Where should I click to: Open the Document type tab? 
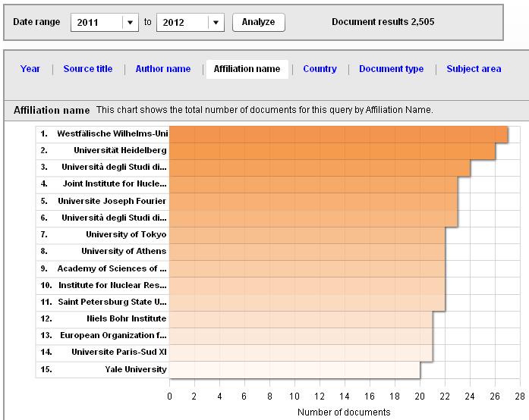[x=391, y=69]
